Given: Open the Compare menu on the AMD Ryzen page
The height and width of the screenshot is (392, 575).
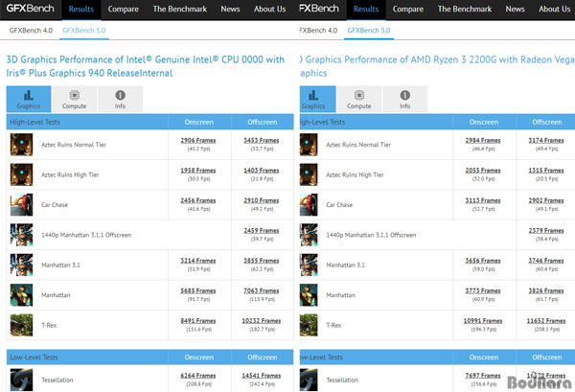Looking at the screenshot, I should [408, 10].
